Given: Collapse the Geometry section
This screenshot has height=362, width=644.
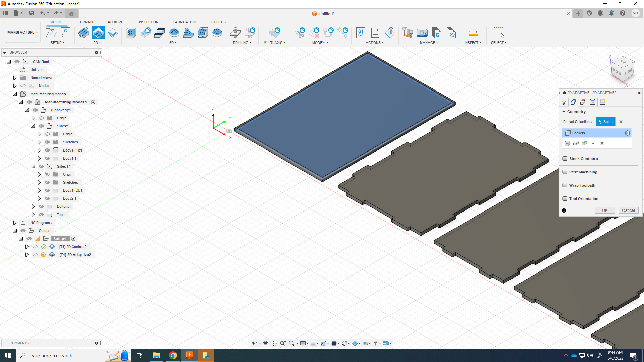Looking at the screenshot, I should click(x=564, y=112).
